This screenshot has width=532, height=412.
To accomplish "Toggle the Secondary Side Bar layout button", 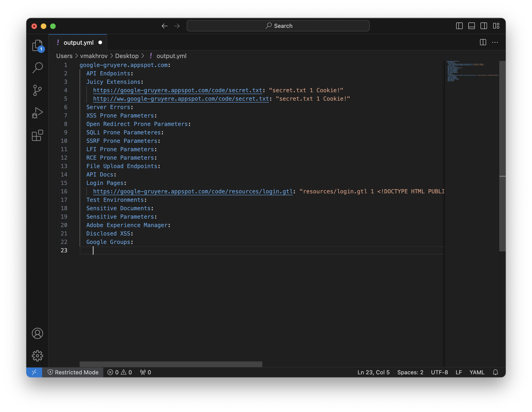I will click(x=484, y=26).
